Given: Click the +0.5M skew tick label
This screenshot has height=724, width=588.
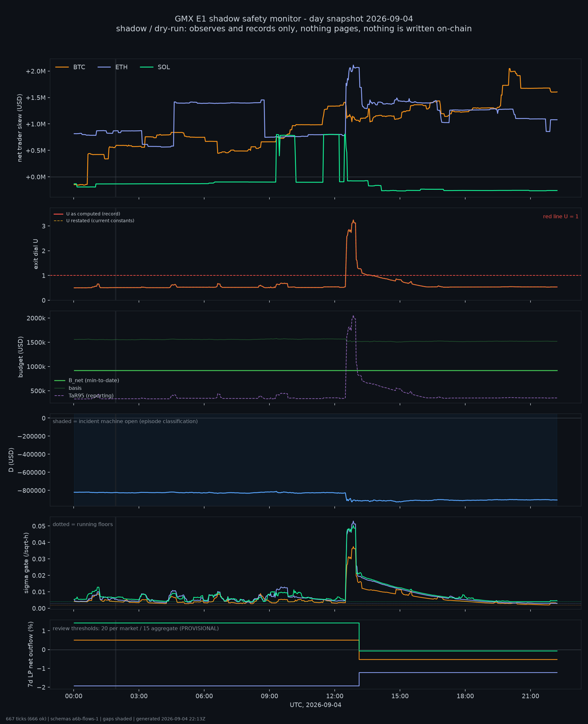Looking at the screenshot, I should 35,150.
